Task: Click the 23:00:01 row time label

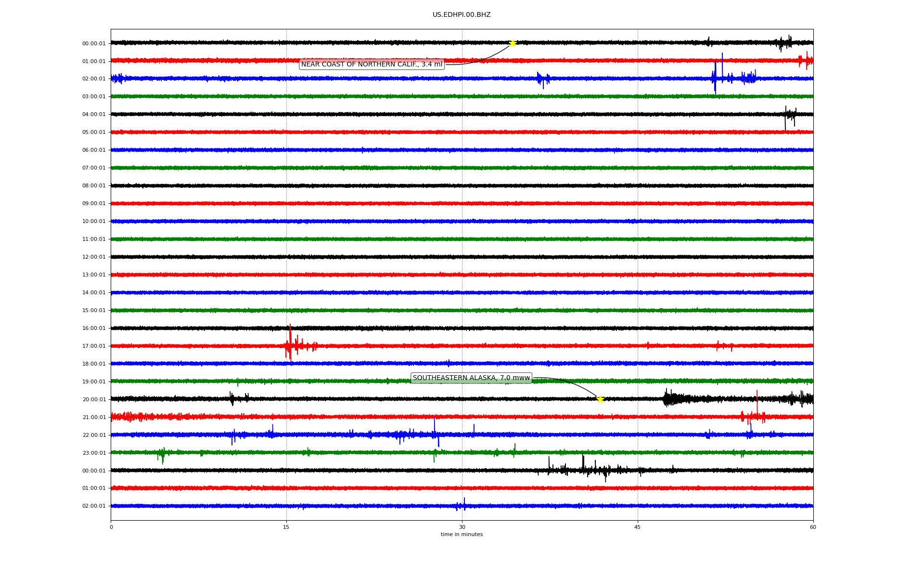Action: pos(94,453)
